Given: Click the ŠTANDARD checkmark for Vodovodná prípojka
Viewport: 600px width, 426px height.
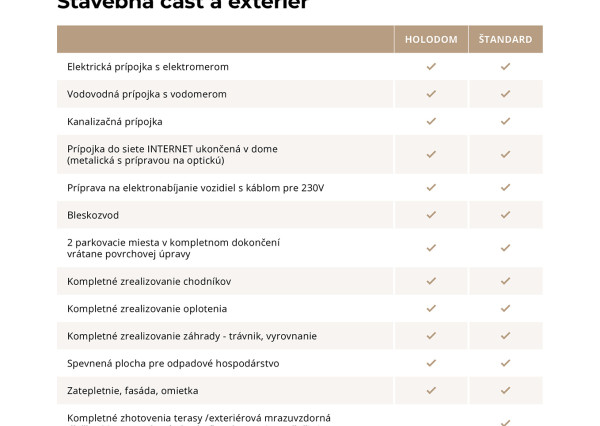Looking at the screenshot, I should click(x=505, y=94).
